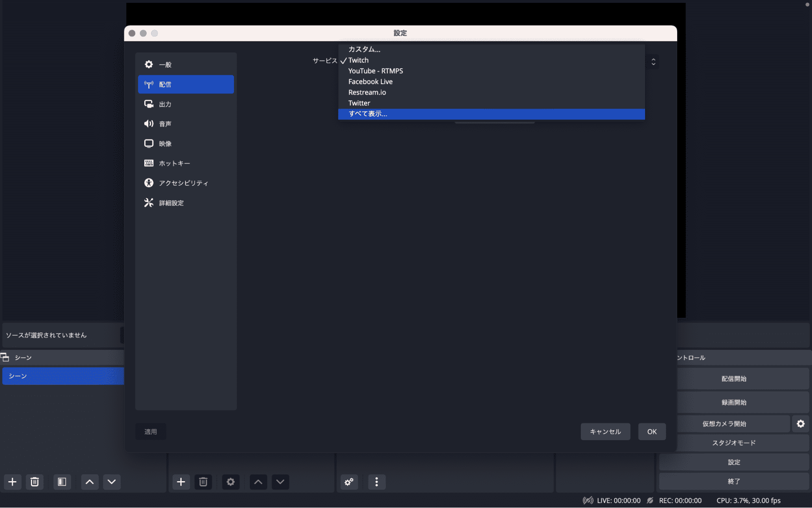Open the 出力 output settings page
The width and height of the screenshot is (812, 508).
186,104
